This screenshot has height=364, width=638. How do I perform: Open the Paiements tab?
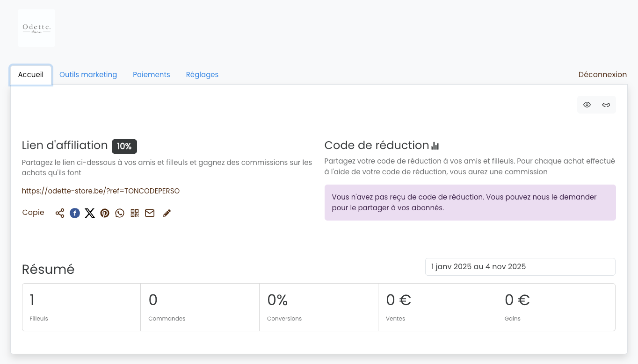coord(152,75)
